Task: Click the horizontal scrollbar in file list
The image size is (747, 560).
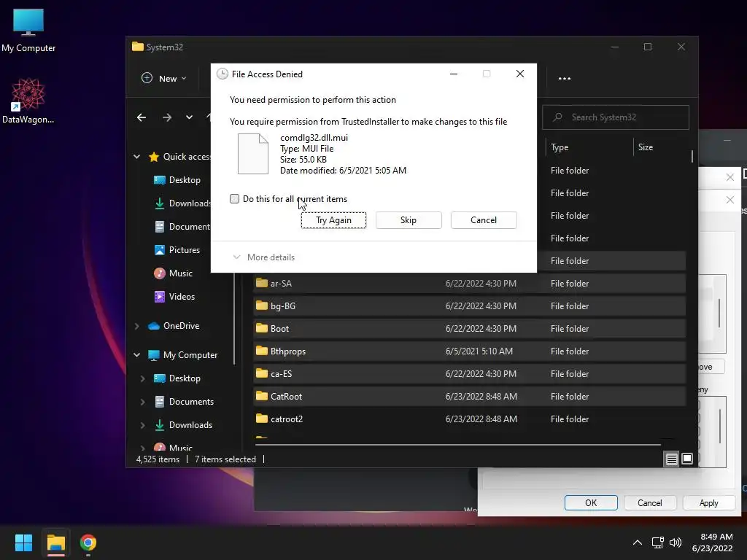Action: tap(458, 444)
